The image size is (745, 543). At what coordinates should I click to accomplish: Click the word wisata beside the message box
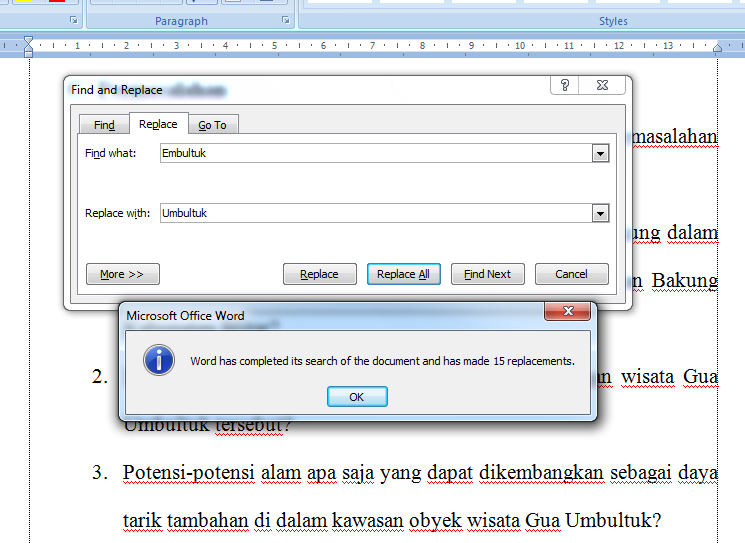tap(648, 377)
